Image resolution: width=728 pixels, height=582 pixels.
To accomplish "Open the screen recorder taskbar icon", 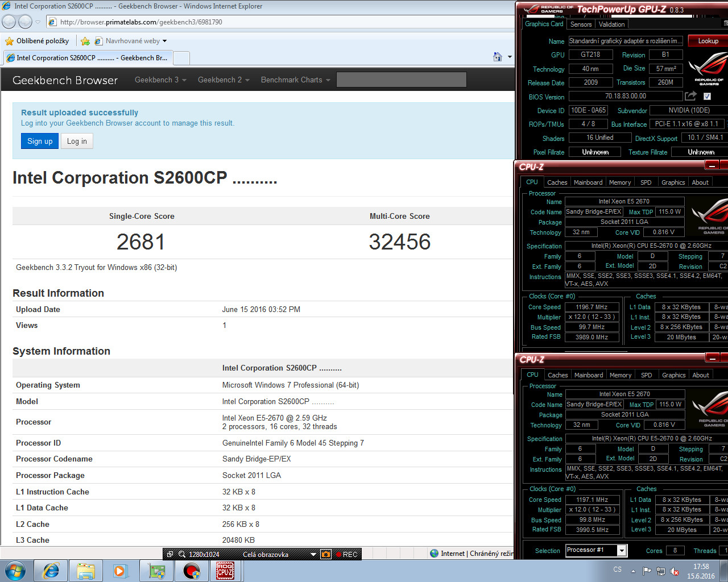I will [192, 571].
